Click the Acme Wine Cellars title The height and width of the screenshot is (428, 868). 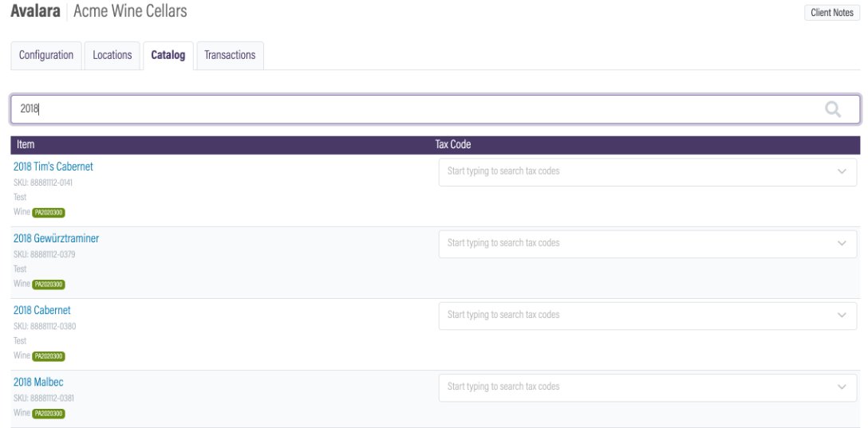[x=130, y=11]
